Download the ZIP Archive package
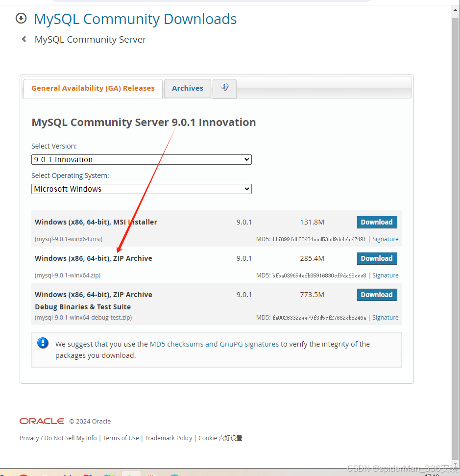 (x=377, y=258)
